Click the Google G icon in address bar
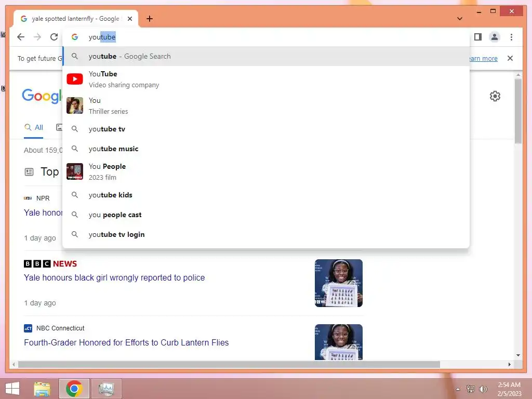The width and height of the screenshot is (532, 399). [x=75, y=37]
